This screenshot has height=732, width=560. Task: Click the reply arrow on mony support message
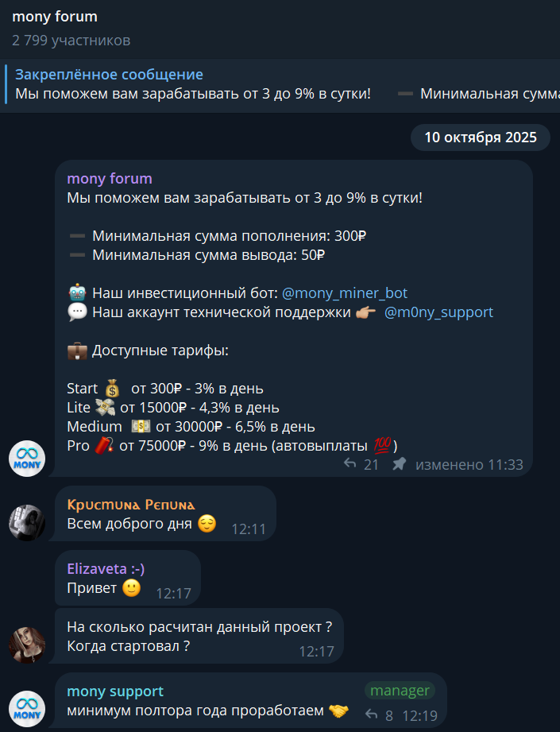coord(372,715)
